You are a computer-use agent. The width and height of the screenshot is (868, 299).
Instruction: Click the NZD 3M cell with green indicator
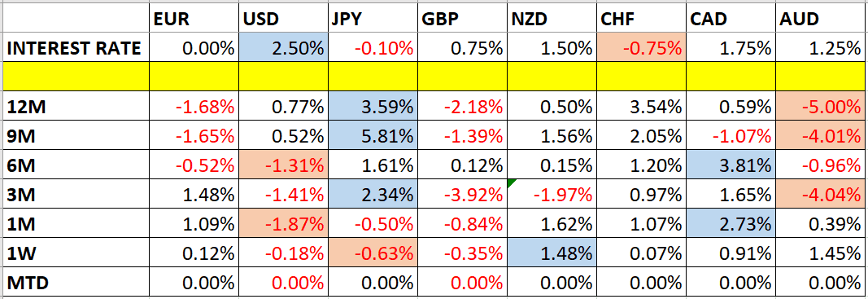tap(552, 195)
